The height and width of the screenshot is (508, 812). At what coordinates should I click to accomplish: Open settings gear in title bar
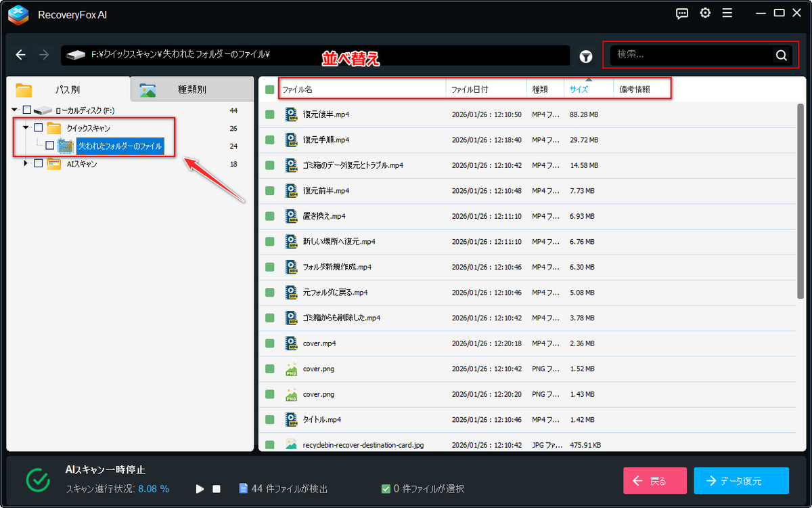[705, 13]
